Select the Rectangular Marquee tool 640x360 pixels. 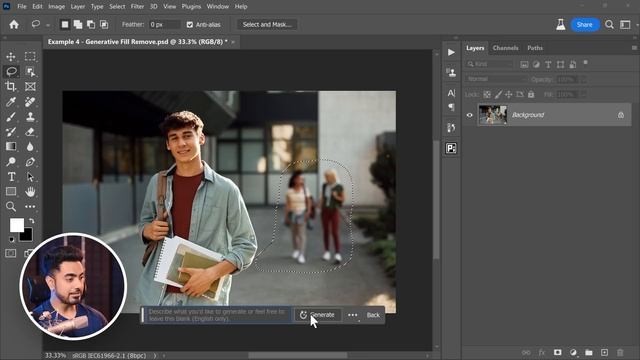[x=30, y=56]
